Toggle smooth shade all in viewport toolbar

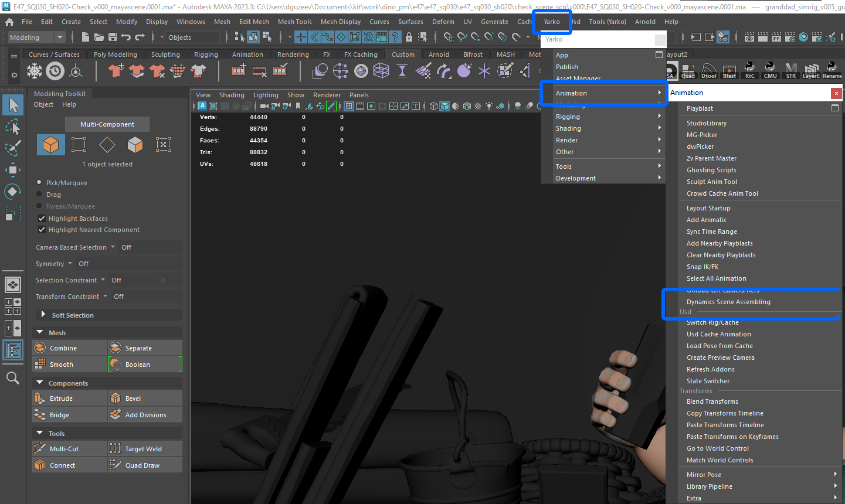tap(444, 106)
